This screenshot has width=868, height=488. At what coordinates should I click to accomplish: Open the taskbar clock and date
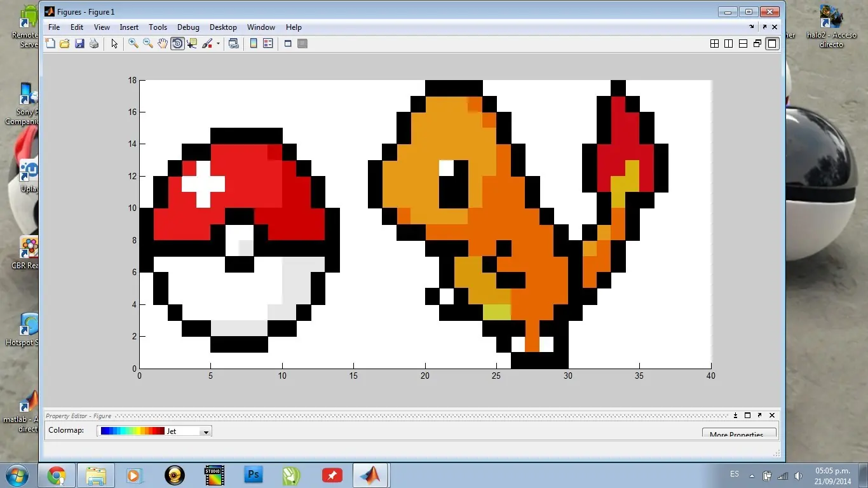point(832,476)
